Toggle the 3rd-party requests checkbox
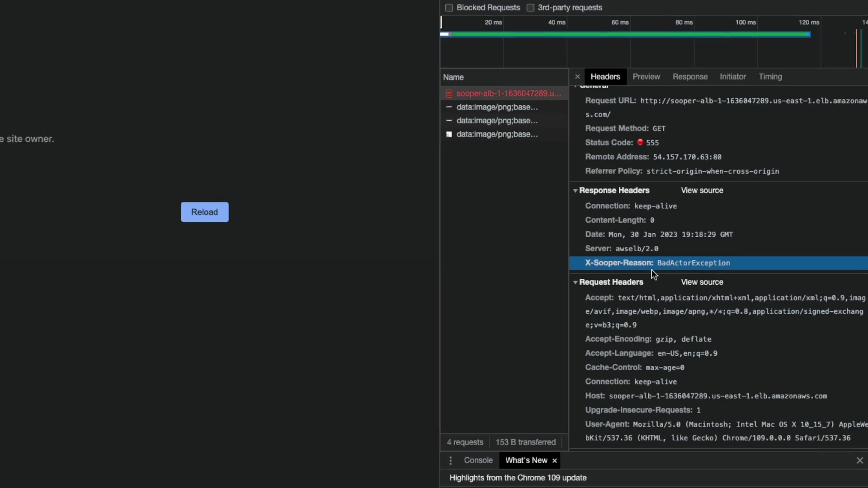The height and width of the screenshot is (488, 868). pos(530,8)
